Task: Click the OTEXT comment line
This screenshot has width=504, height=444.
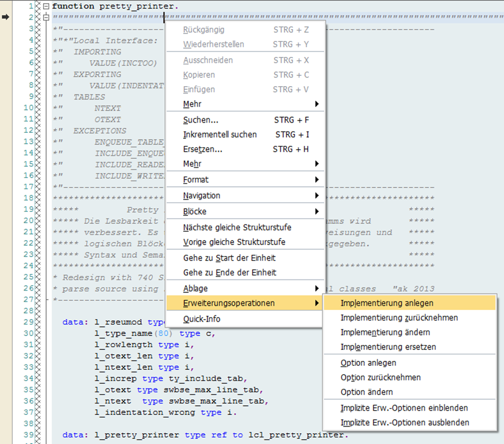Action: 87,119
